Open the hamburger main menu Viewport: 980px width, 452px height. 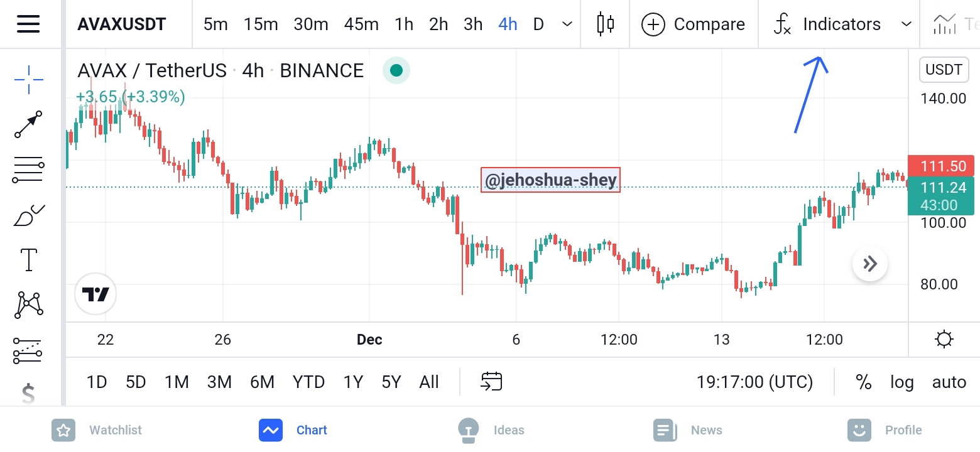tap(29, 24)
